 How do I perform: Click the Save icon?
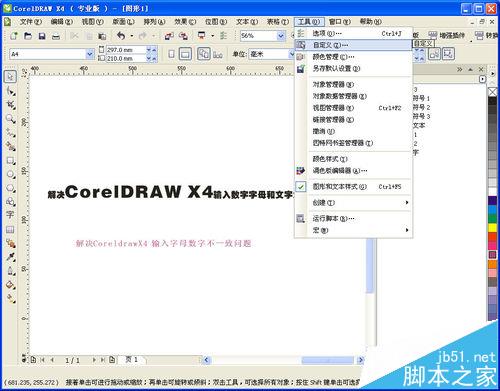tap(42, 36)
